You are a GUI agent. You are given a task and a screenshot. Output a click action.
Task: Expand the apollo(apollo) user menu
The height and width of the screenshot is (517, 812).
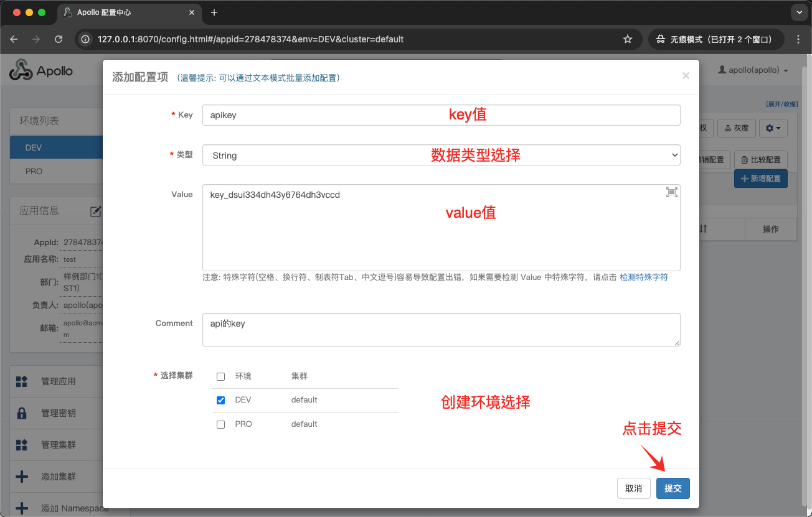753,70
